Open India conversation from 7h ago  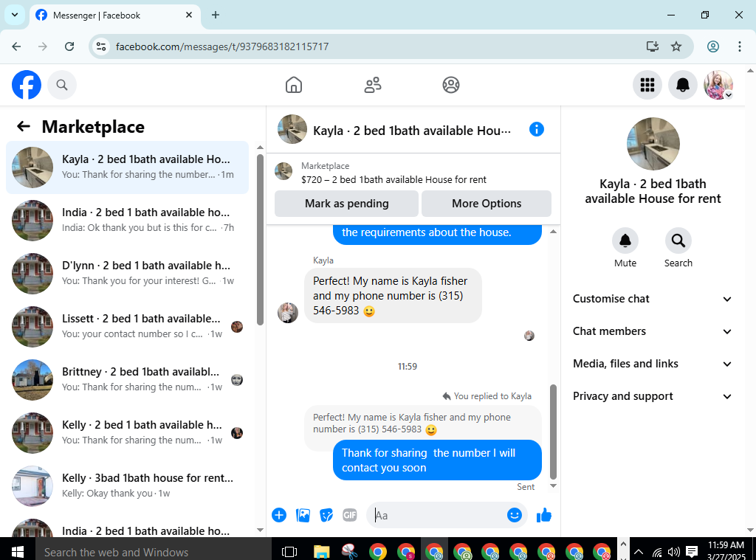click(127, 221)
